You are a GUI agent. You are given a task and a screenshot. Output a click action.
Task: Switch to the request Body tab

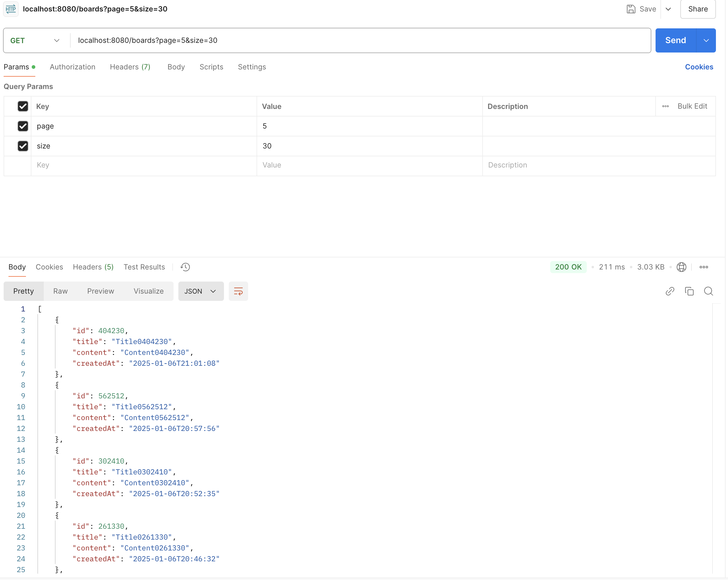coord(176,67)
